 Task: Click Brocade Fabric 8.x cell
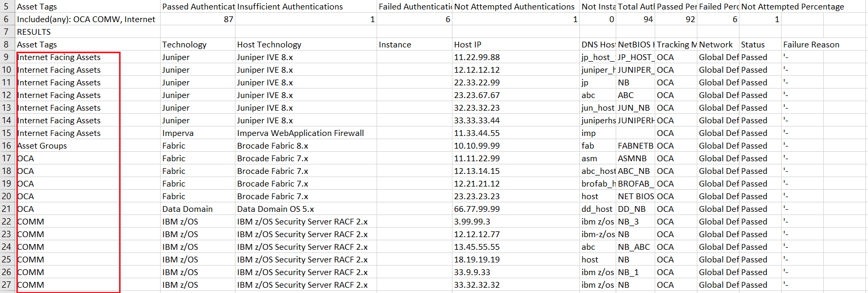306,145
